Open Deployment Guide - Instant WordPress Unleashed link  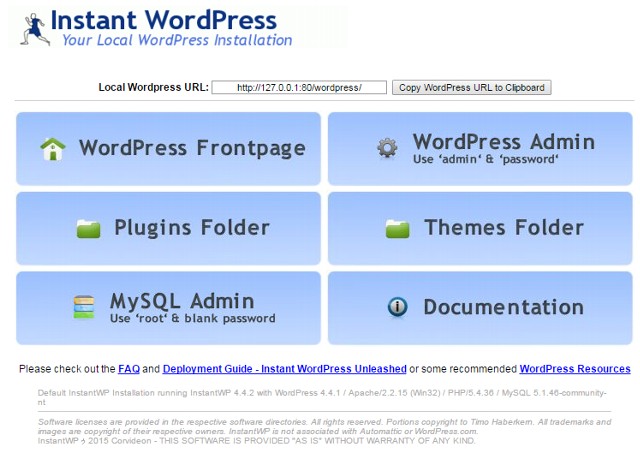click(x=284, y=369)
